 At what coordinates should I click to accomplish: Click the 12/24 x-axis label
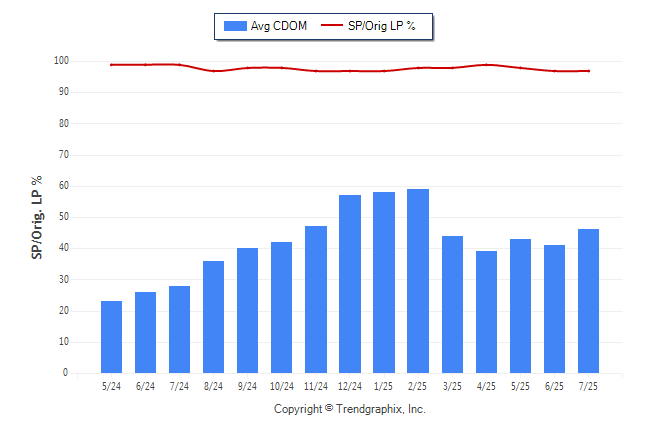(350, 386)
